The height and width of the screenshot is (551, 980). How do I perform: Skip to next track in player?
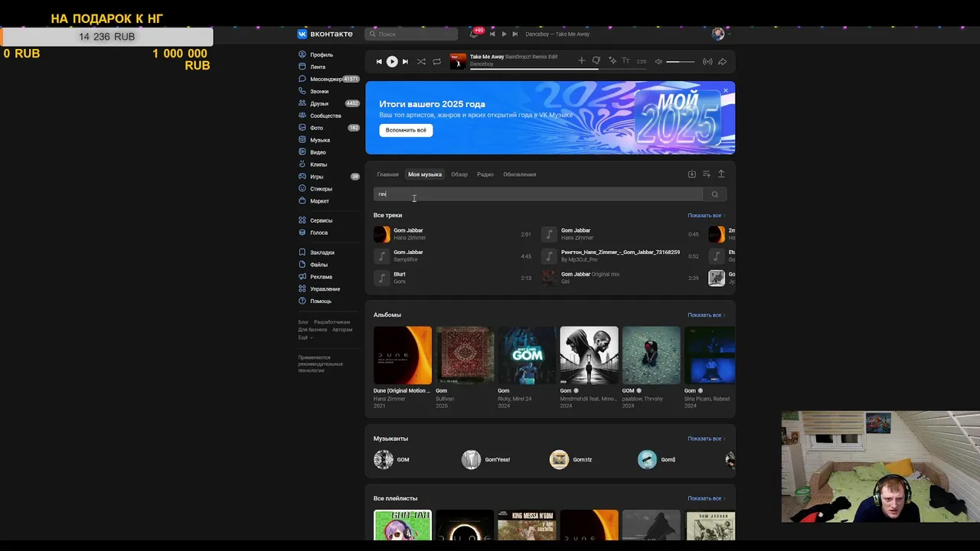pyautogui.click(x=406, y=61)
